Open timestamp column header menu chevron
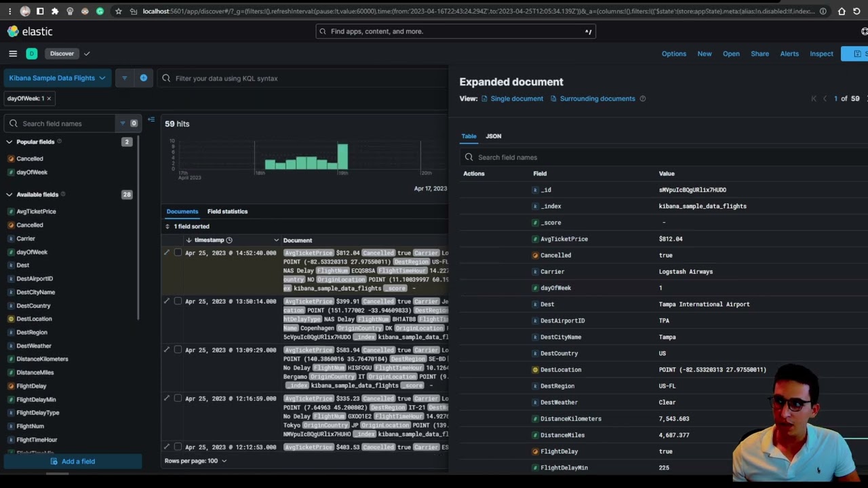 (276, 240)
